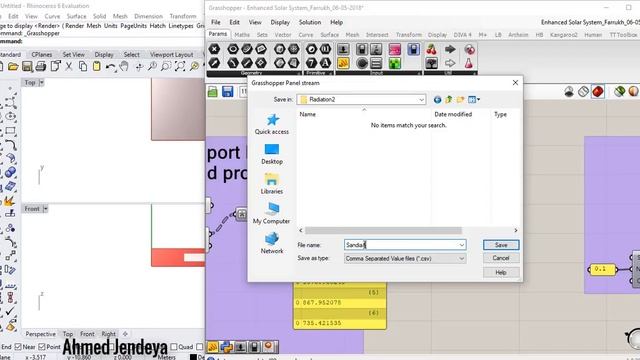Toggle the no-preview icon on canvas toolbar

pyautogui.click(x=569, y=91)
